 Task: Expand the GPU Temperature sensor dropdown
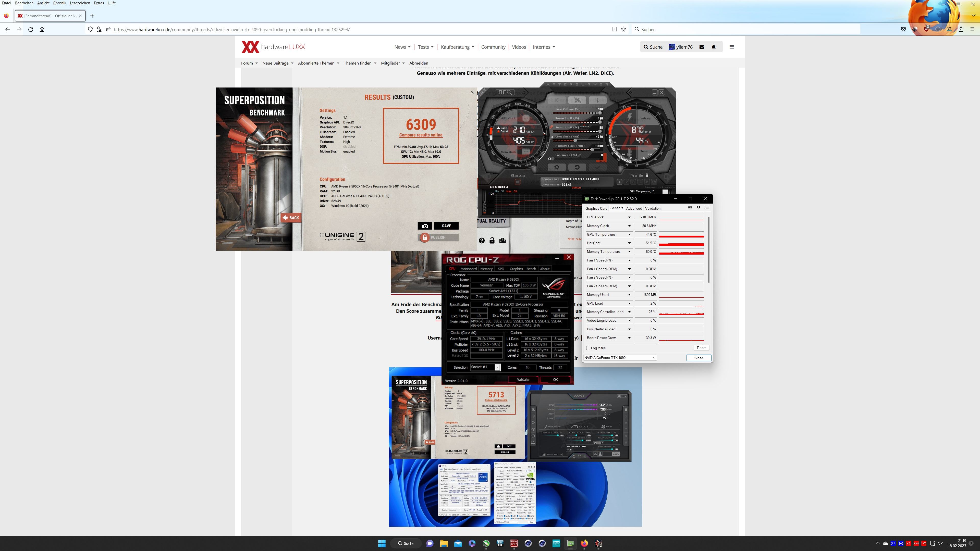[x=629, y=235]
